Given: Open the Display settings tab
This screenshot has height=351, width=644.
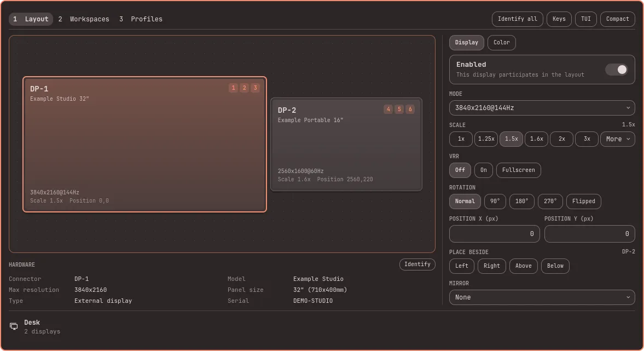Looking at the screenshot, I should [x=467, y=42].
